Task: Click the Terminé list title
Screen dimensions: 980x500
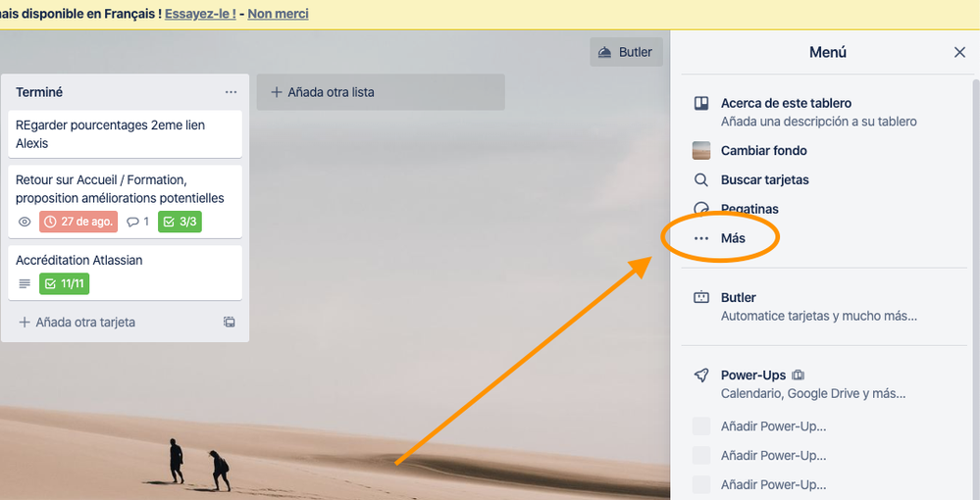Action: click(39, 92)
